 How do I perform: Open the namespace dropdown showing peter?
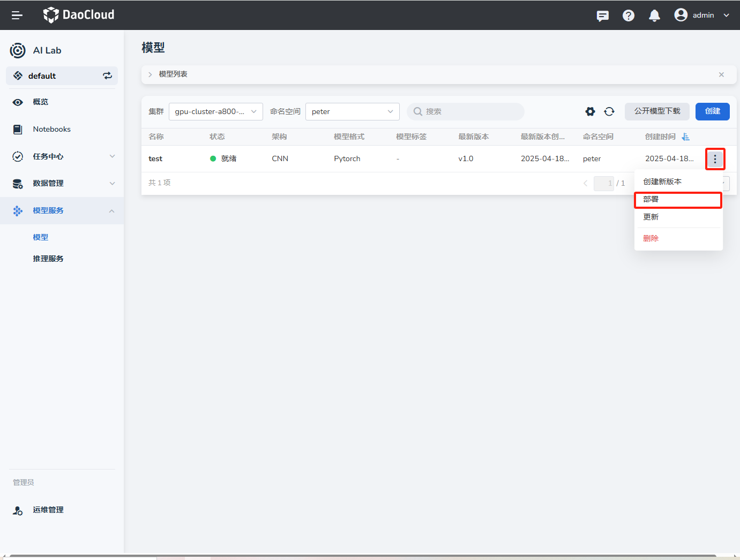[x=352, y=111]
